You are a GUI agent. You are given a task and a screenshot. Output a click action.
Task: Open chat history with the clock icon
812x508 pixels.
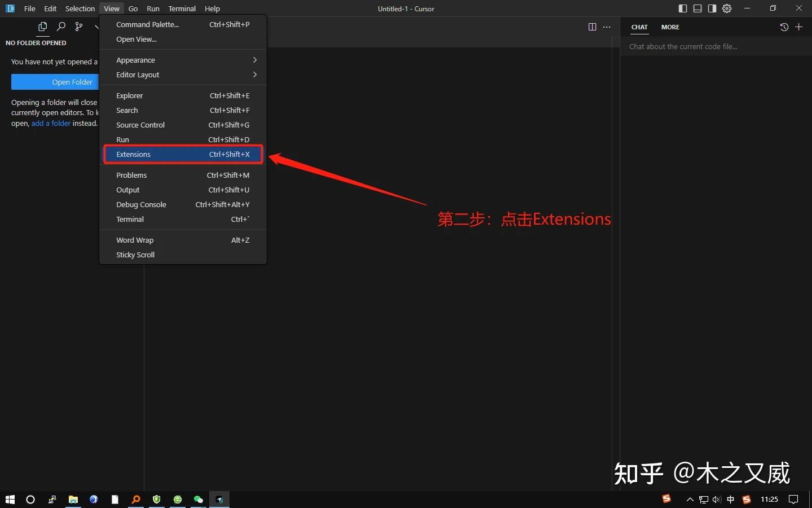click(x=784, y=27)
